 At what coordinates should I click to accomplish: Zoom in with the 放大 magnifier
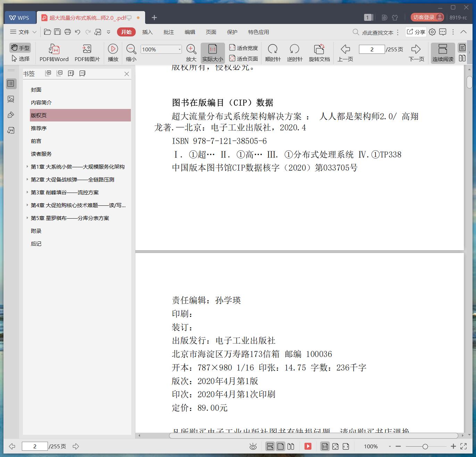[x=191, y=53]
